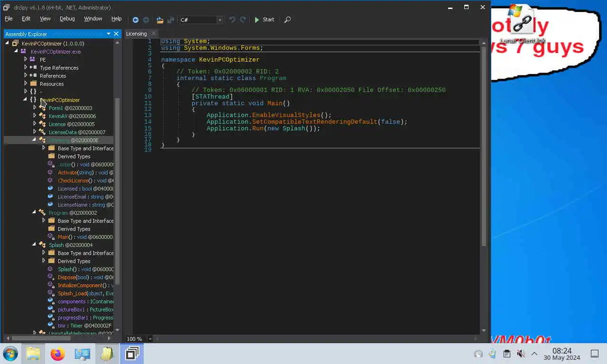Click the Splash_Load method icon
This screenshot has height=364, width=607.
click(x=50, y=293)
